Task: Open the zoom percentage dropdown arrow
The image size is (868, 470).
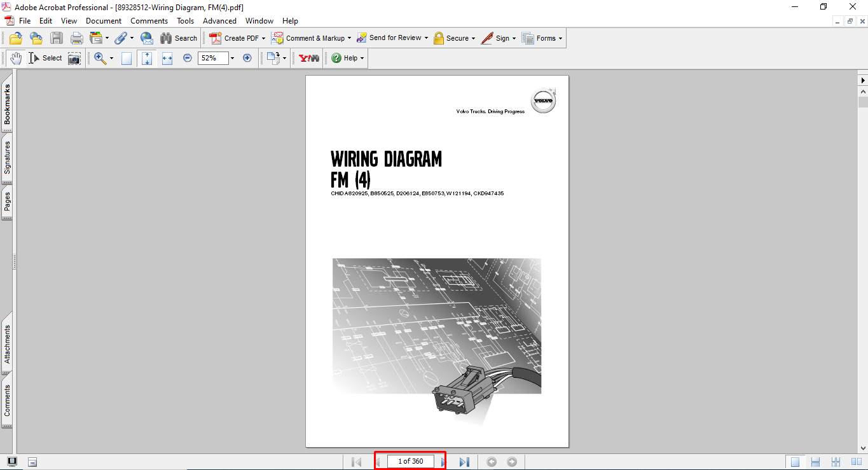Action: coord(232,58)
